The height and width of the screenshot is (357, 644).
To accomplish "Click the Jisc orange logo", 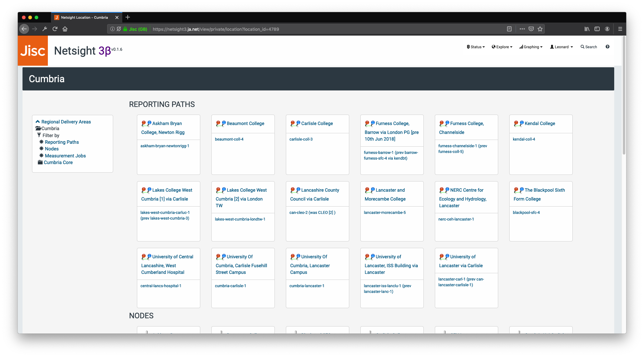I will click(x=33, y=50).
